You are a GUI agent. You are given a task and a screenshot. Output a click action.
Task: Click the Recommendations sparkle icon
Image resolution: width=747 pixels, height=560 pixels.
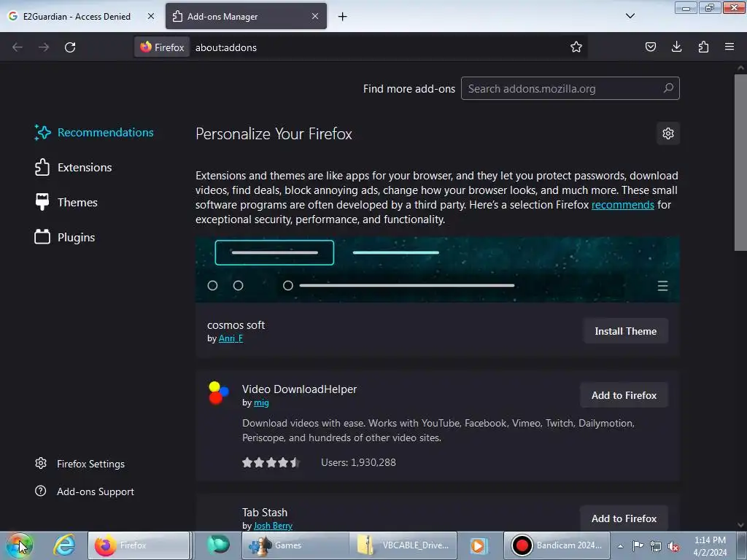[x=42, y=133]
